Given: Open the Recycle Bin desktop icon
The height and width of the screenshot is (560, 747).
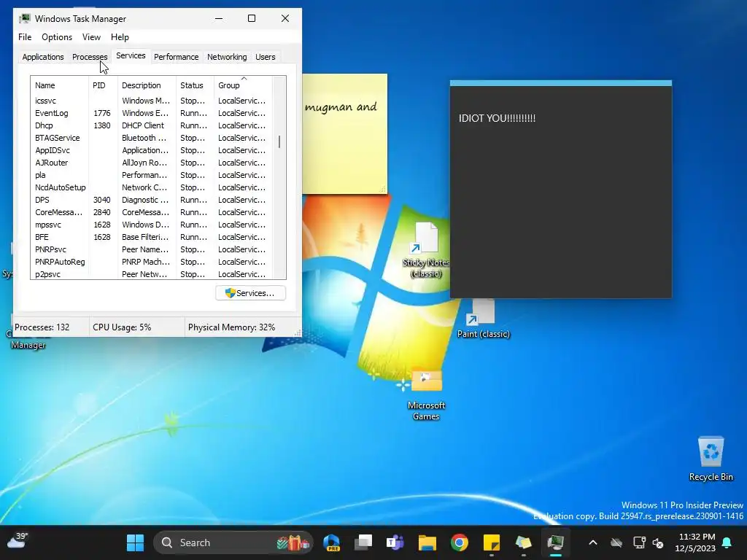Looking at the screenshot, I should pos(711,459).
